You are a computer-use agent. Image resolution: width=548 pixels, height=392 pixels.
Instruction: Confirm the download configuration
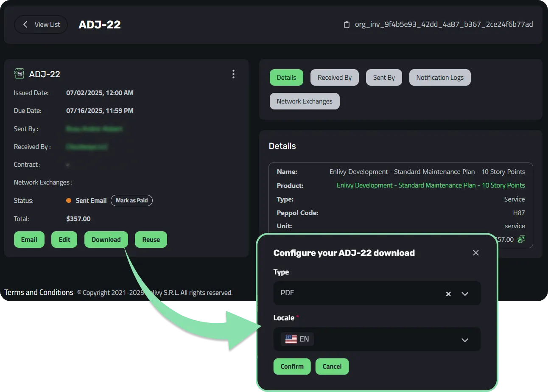pyautogui.click(x=292, y=367)
